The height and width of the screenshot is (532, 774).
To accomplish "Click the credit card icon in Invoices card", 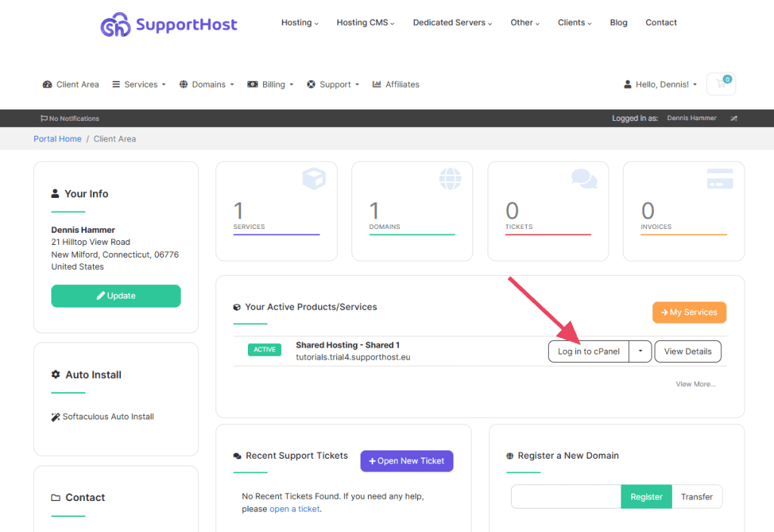I will tap(720, 178).
